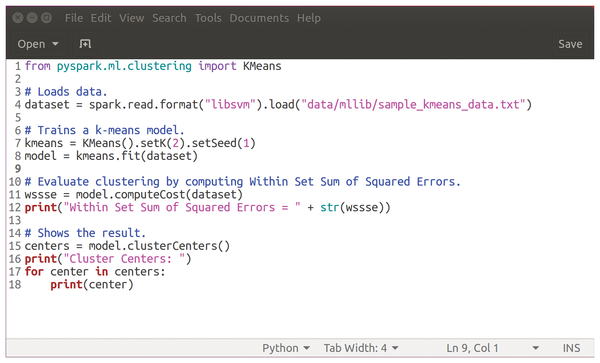This screenshot has width=600, height=363.
Task: Click line number 5 in the gutter
Action: click(18, 117)
